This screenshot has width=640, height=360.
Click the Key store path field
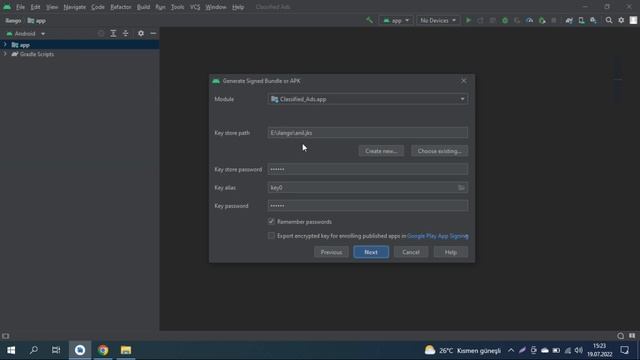[368, 133]
